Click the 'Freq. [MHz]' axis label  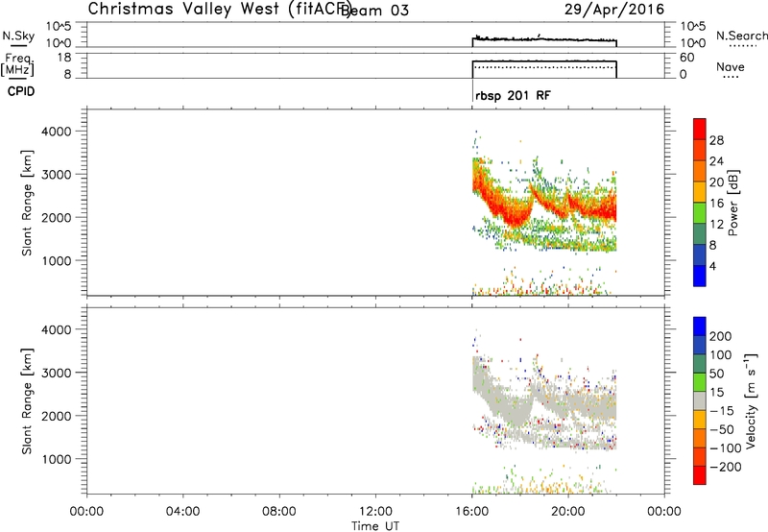pyautogui.click(x=18, y=65)
